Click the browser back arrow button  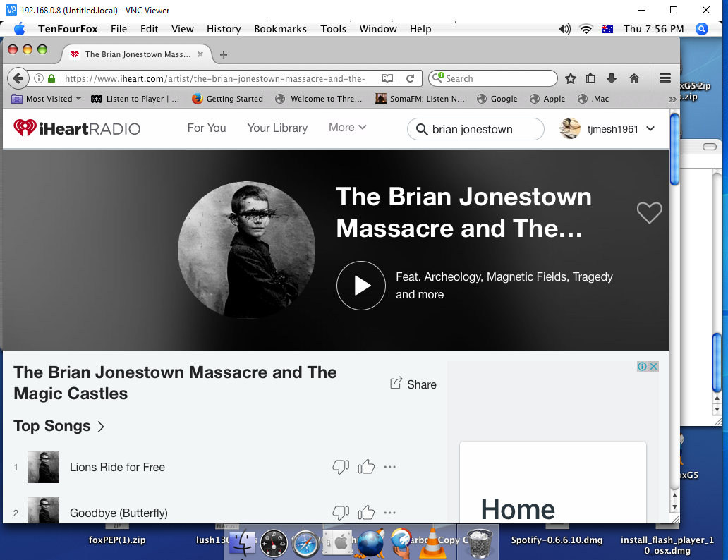(18, 78)
